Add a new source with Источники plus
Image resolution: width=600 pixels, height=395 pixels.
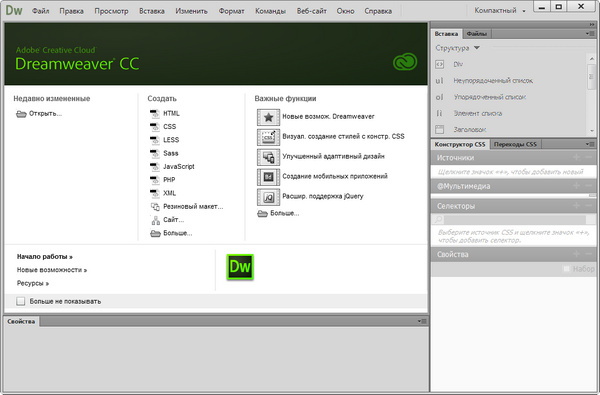pyautogui.click(x=576, y=157)
